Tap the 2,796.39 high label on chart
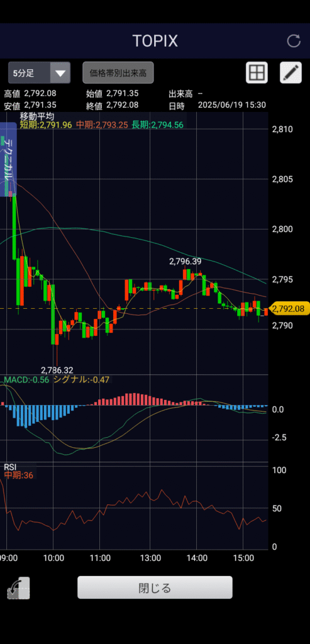The width and height of the screenshot is (310, 644). coord(185,261)
